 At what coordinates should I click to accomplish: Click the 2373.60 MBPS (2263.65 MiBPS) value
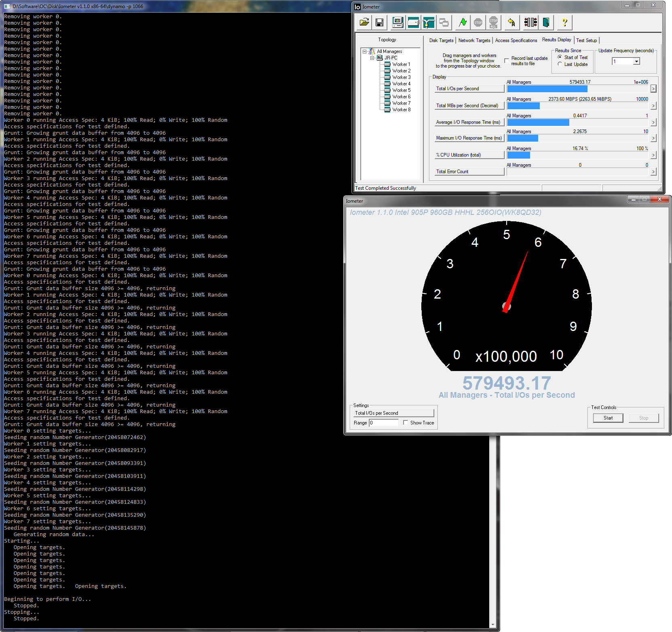(580, 99)
